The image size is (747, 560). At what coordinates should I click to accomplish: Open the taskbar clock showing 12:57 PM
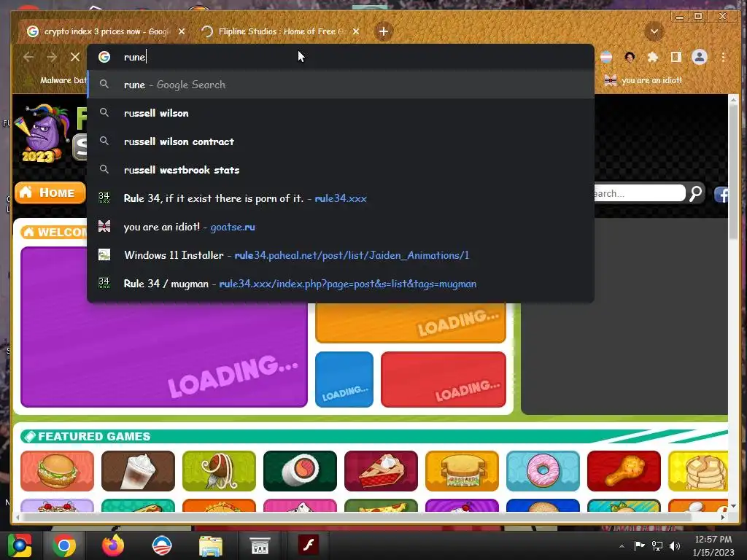(713, 545)
